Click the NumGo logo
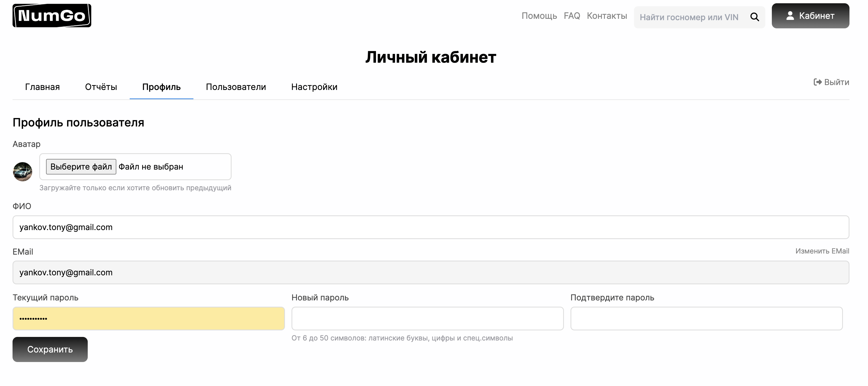Screen dimensions: 868x386 pyautogui.click(x=51, y=16)
